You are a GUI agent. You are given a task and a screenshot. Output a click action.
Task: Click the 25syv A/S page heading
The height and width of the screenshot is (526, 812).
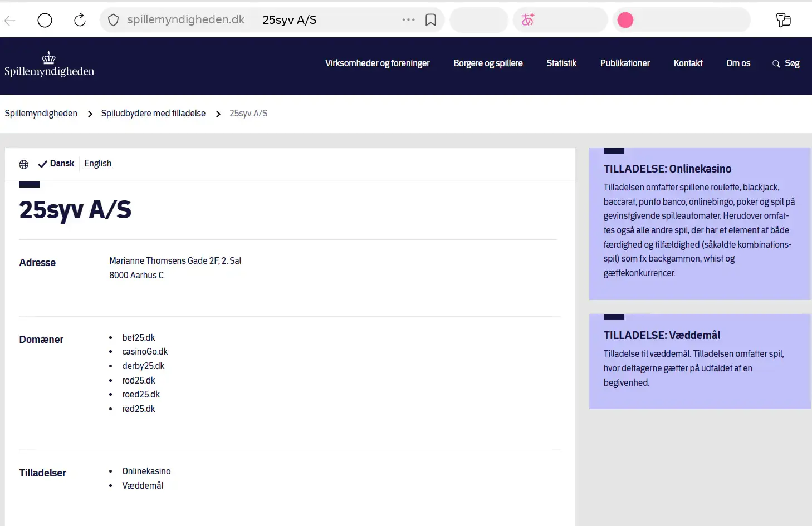75,210
